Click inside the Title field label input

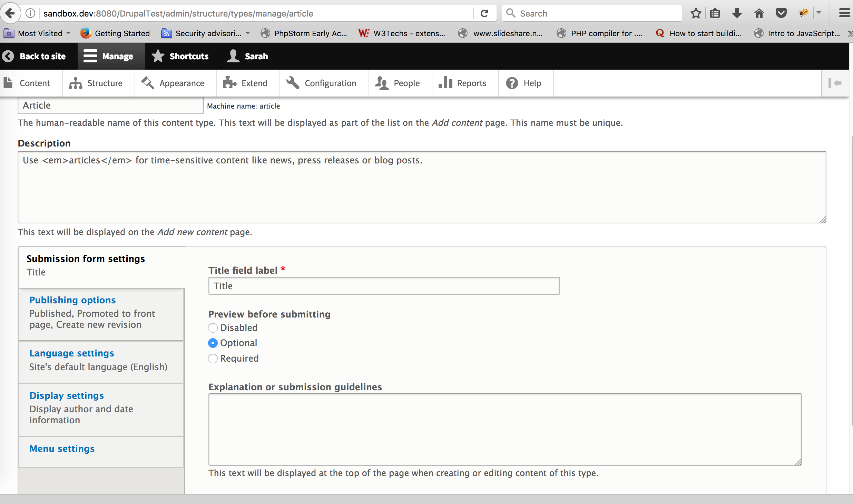[383, 285]
